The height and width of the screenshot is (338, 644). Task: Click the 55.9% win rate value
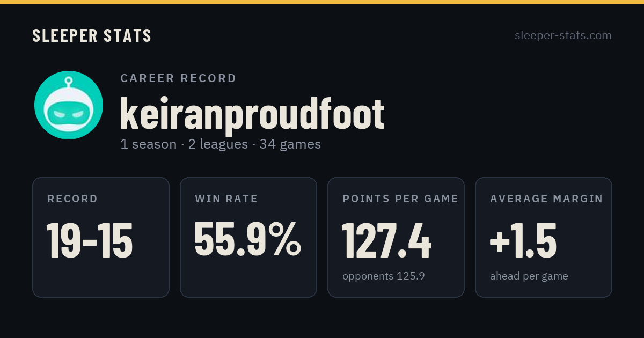click(x=247, y=240)
